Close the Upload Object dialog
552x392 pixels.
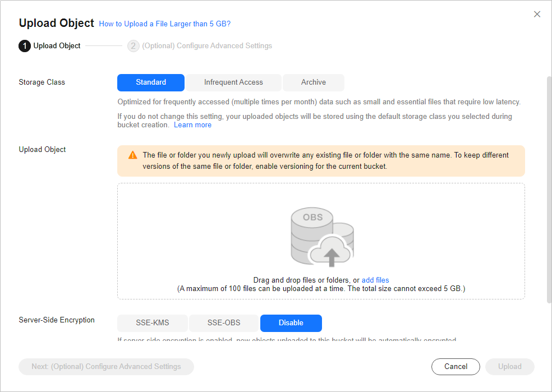[x=537, y=14]
